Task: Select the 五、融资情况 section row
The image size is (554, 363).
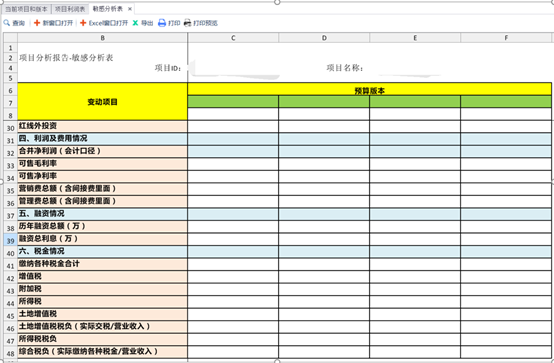Action: [x=102, y=214]
